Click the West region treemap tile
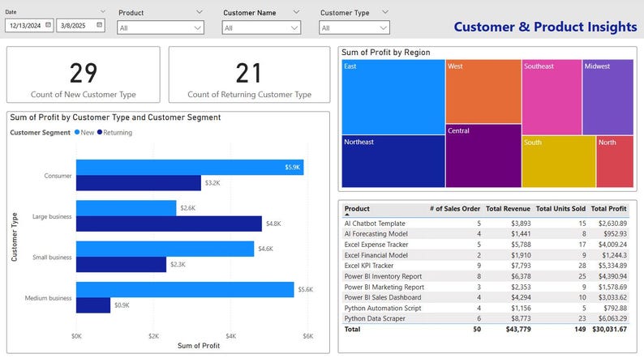644x358 pixels. [483, 92]
